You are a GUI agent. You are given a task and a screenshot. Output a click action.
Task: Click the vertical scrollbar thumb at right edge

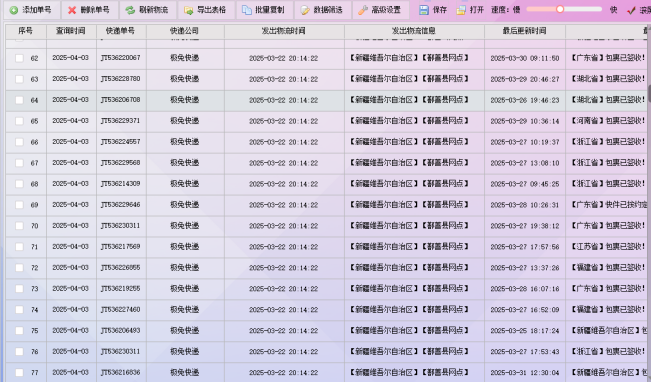tap(649, 93)
